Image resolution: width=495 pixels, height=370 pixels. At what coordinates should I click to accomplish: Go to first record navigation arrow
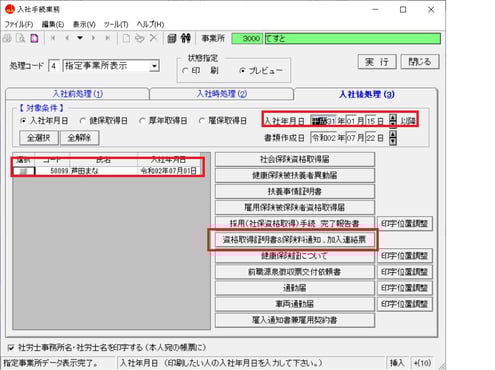coord(53,38)
